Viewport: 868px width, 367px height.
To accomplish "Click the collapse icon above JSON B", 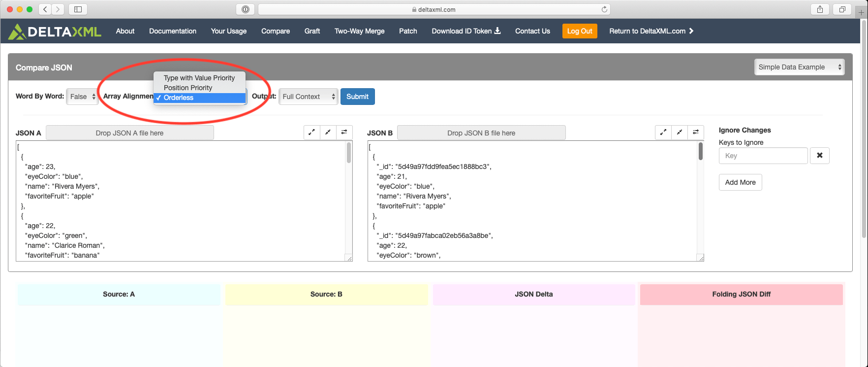I will tap(680, 132).
